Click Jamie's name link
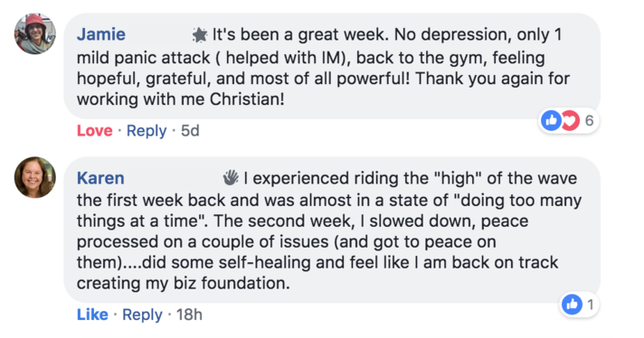 click(101, 34)
